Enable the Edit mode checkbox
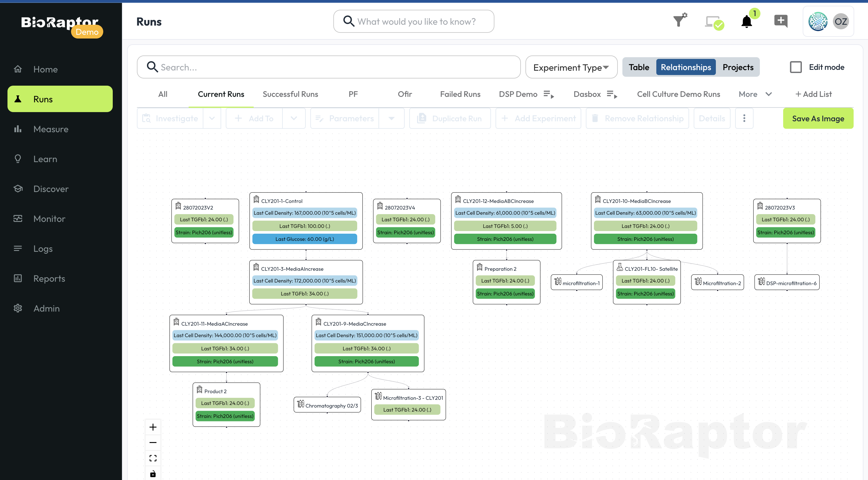 click(796, 67)
